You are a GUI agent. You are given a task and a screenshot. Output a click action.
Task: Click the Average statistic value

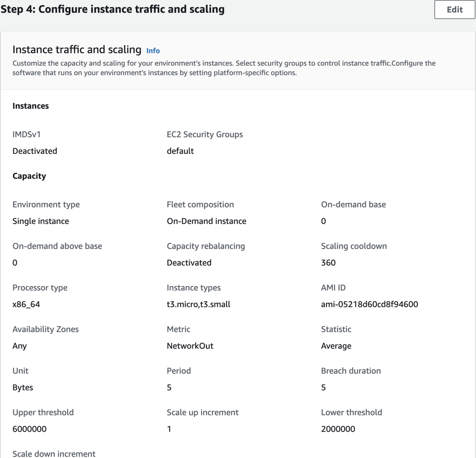[336, 346]
